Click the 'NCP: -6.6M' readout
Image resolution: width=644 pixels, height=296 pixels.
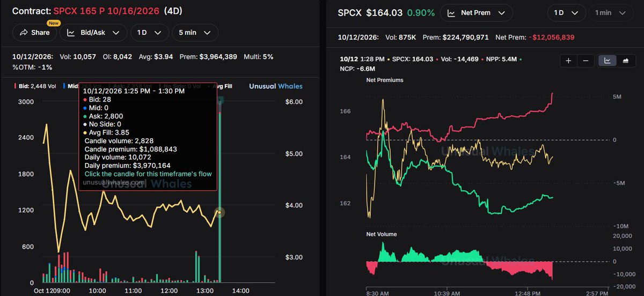356,69
